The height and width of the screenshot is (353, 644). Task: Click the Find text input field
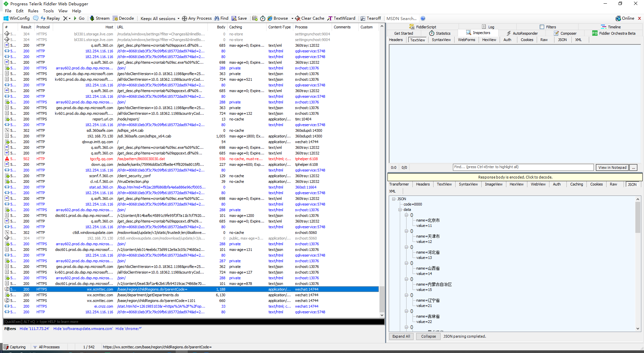point(523,167)
